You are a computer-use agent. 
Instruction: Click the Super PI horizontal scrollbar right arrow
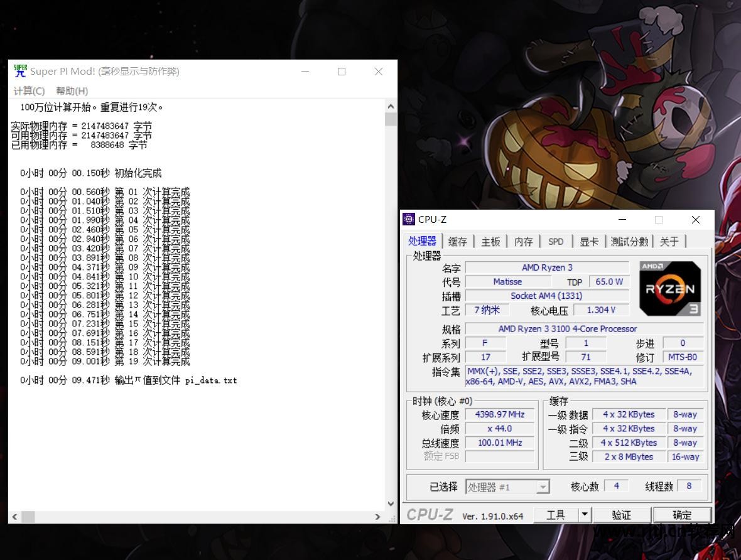pyautogui.click(x=377, y=517)
